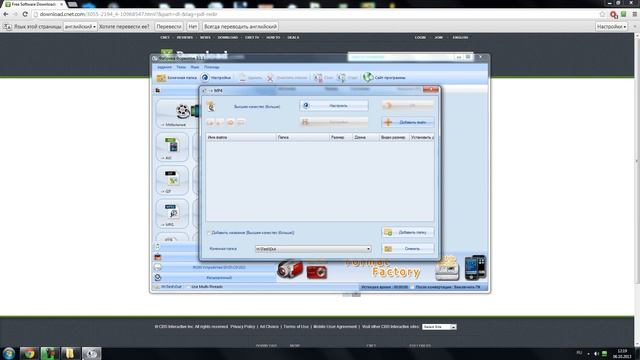The image size is (640, 360).
Task: Click 'Конечная папка' output folder toolbar icon
Action: 176,78
